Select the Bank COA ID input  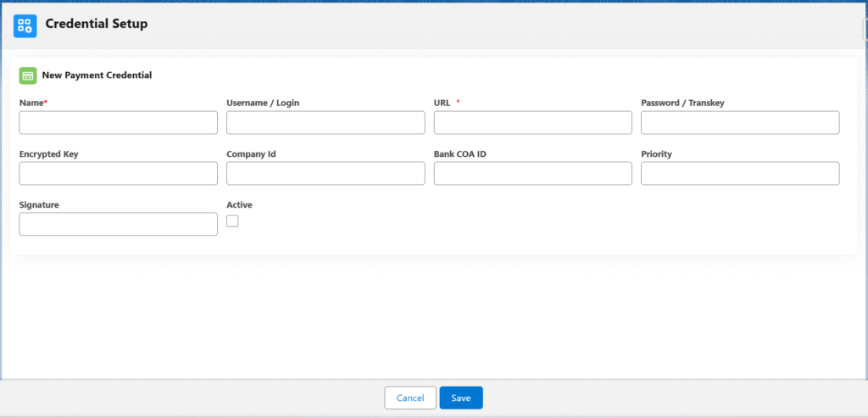click(x=532, y=174)
